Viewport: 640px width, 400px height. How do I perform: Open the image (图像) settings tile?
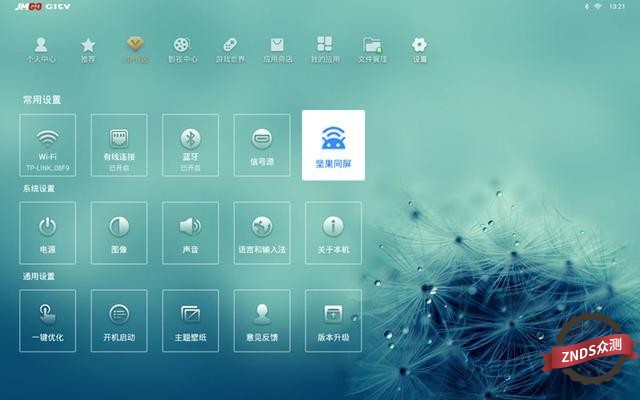[119, 233]
